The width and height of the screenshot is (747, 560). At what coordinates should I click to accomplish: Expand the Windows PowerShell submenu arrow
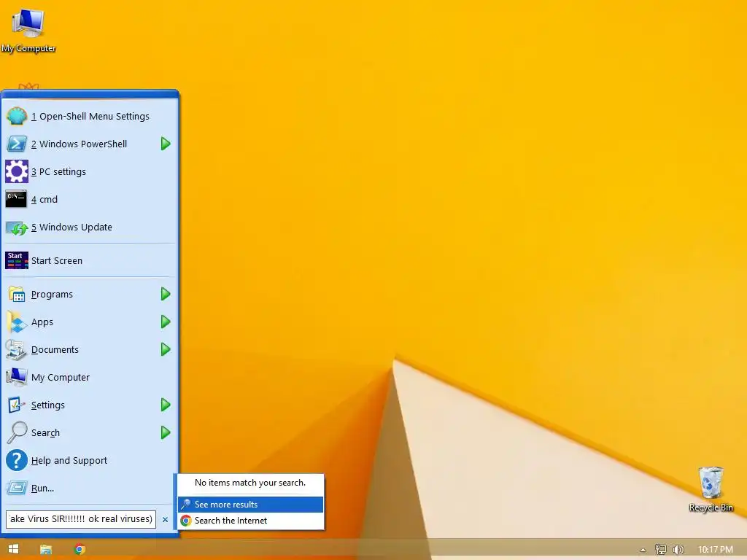[166, 144]
